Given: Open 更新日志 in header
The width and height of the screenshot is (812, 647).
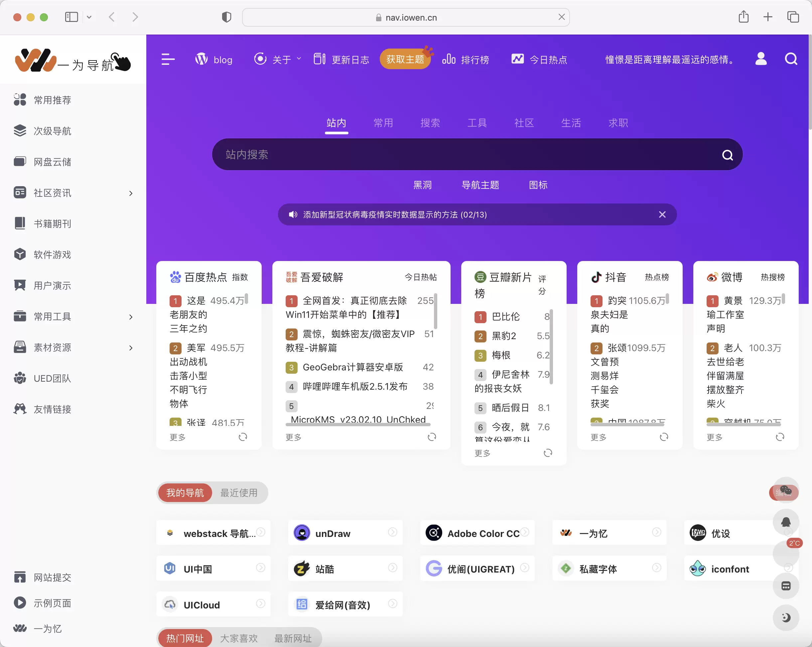Looking at the screenshot, I should 341,60.
